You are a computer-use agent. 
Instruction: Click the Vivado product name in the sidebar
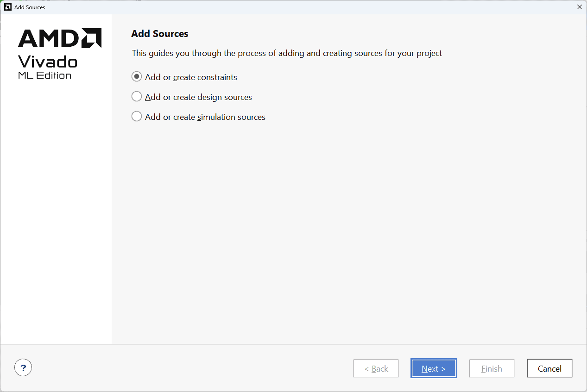pyautogui.click(x=48, y=62)
